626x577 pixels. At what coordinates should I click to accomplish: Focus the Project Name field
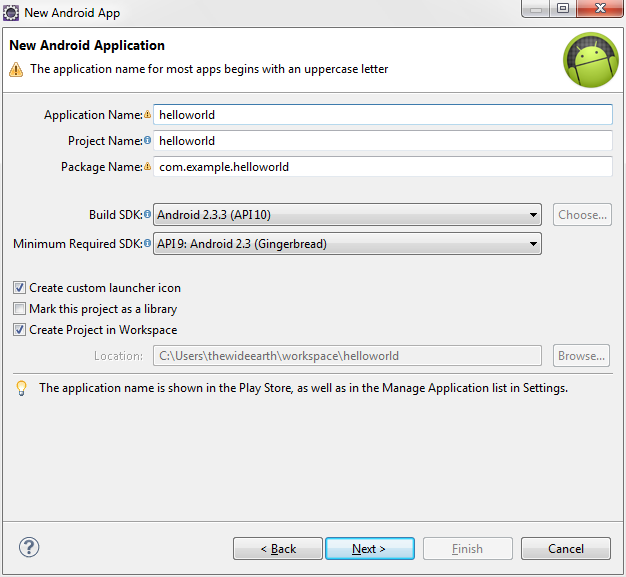click(x=383, y=141)
